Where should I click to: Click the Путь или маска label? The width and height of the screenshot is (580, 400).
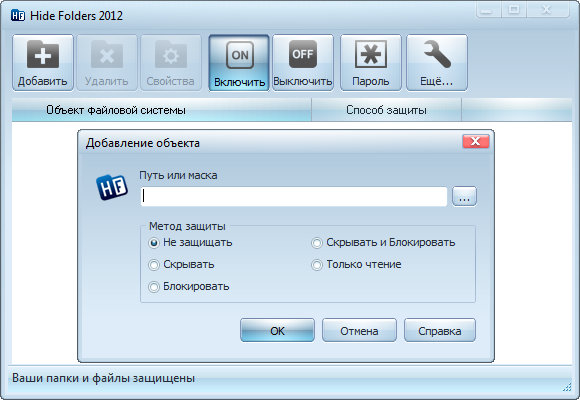click(x=178, y=175)
